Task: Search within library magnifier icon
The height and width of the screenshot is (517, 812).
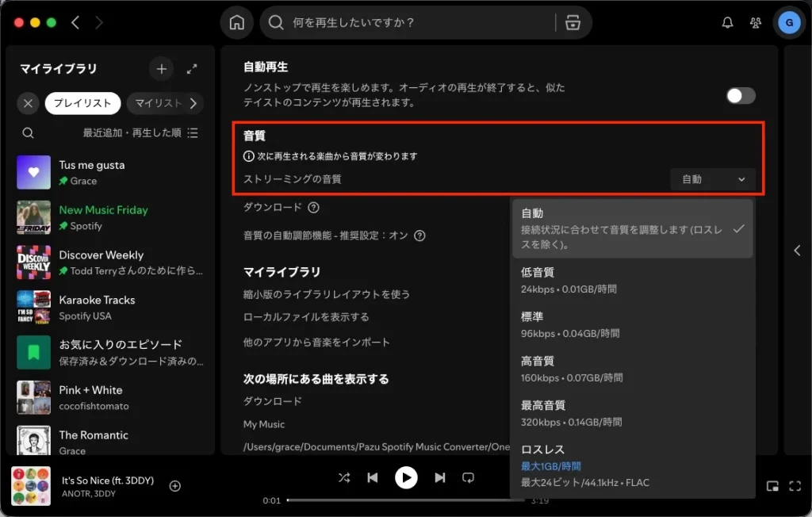Action: pos(28,133)
